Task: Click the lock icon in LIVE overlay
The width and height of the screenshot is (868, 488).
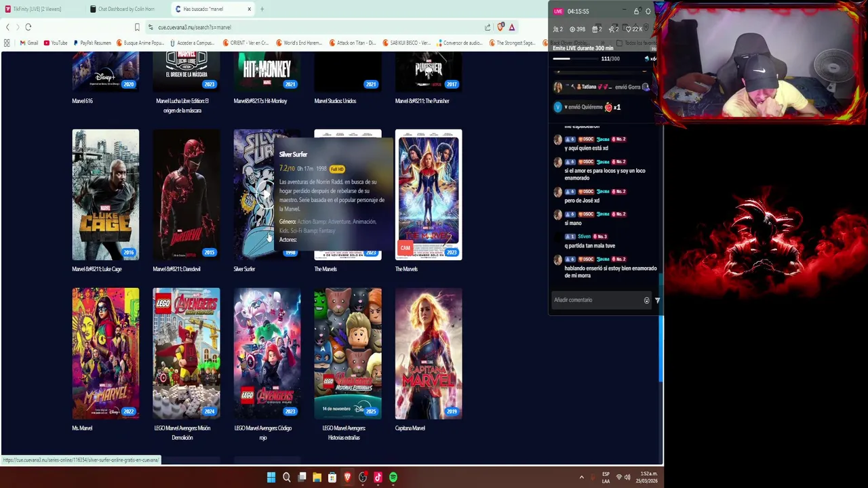Action: 636,12
